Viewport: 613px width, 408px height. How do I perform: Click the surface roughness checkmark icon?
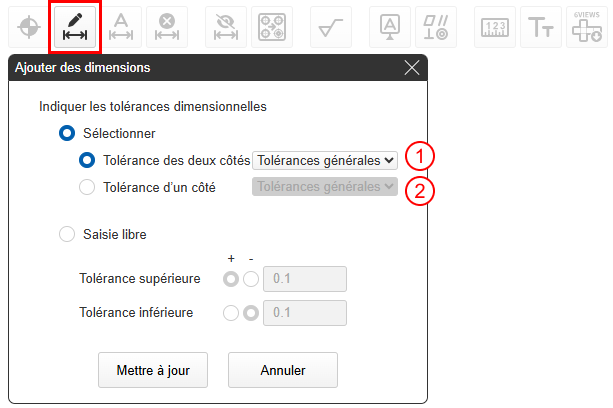click(x=330, y=27)
